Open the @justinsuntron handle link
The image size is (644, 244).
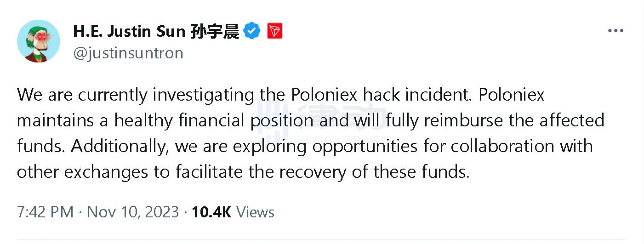point(128,53)
